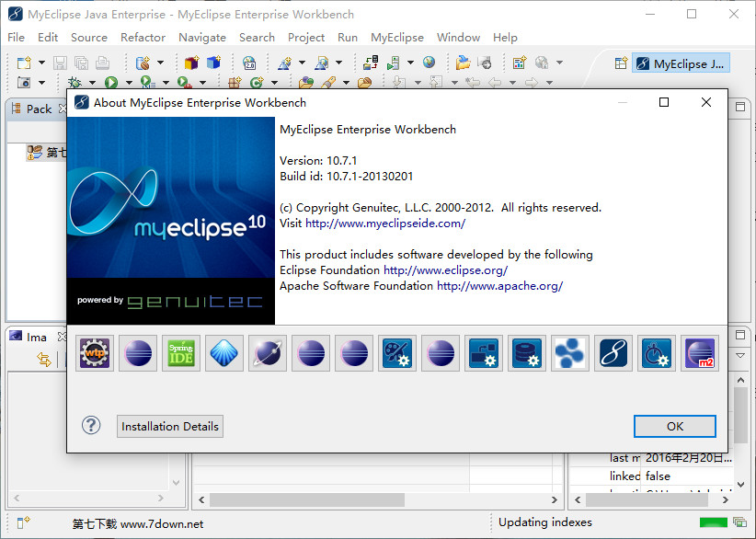Click the m2 Maven plugin icon
Image resolution: width=756 pixels, height=539 pixels.
(699, 353)
